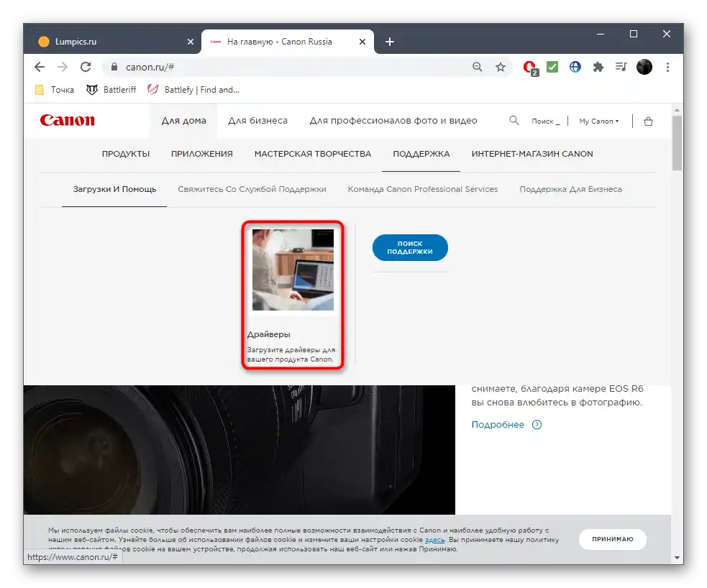
Task: Click the page vertical scrollbar thumb
Action: [677, 143]
